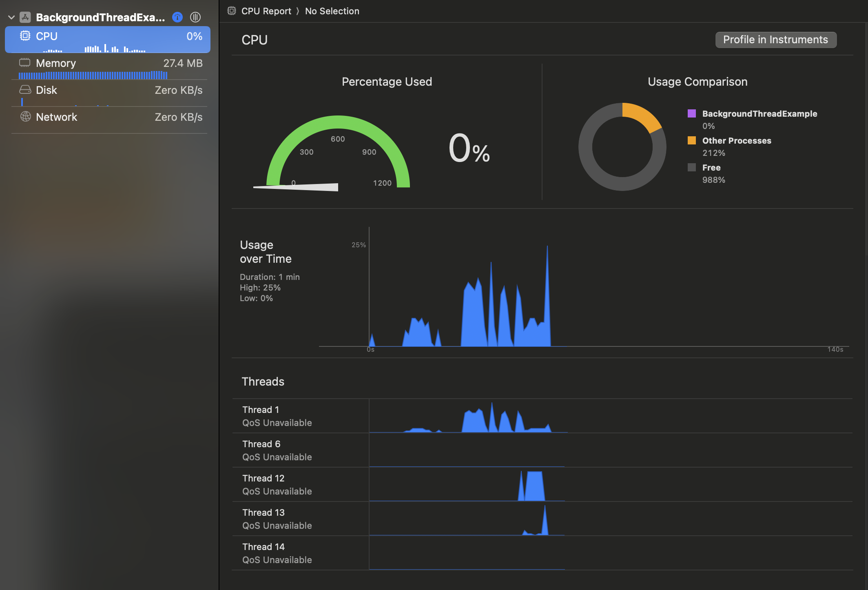Select the Memory gauge row
This screenshot has height=590, width=868.
[x=109, y=66]
